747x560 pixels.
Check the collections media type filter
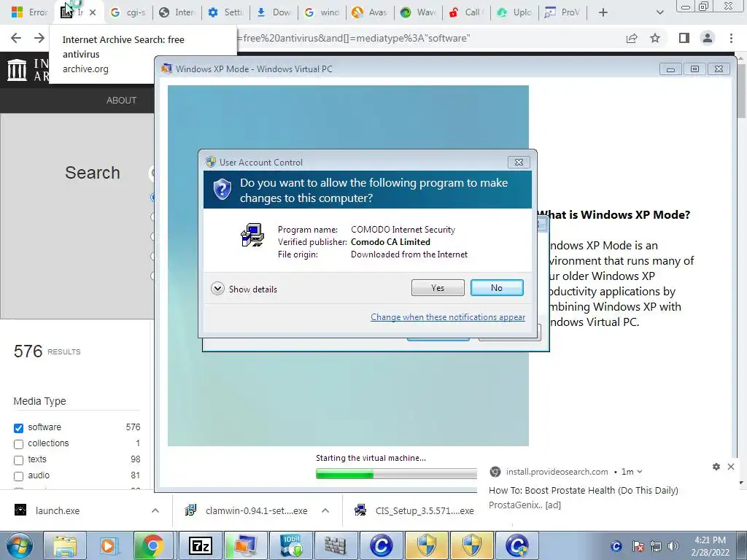click(18, 444)
